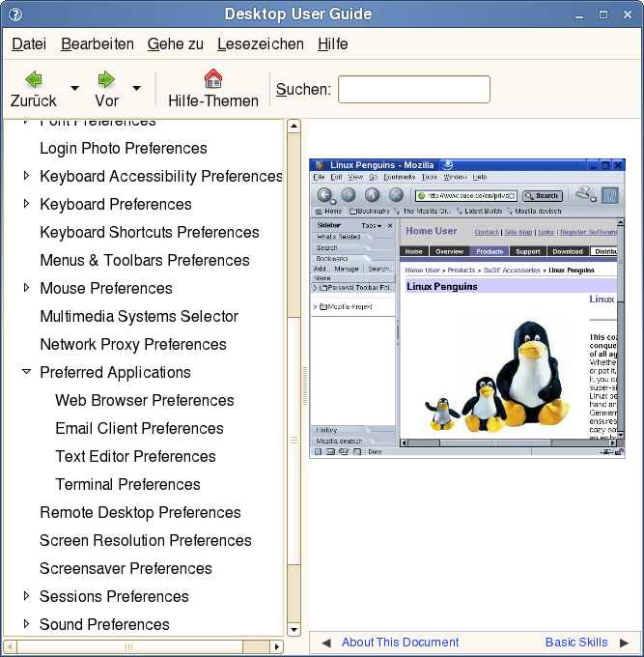
Task: Expand Keyboard Preferences tree node
Action: 26,204
